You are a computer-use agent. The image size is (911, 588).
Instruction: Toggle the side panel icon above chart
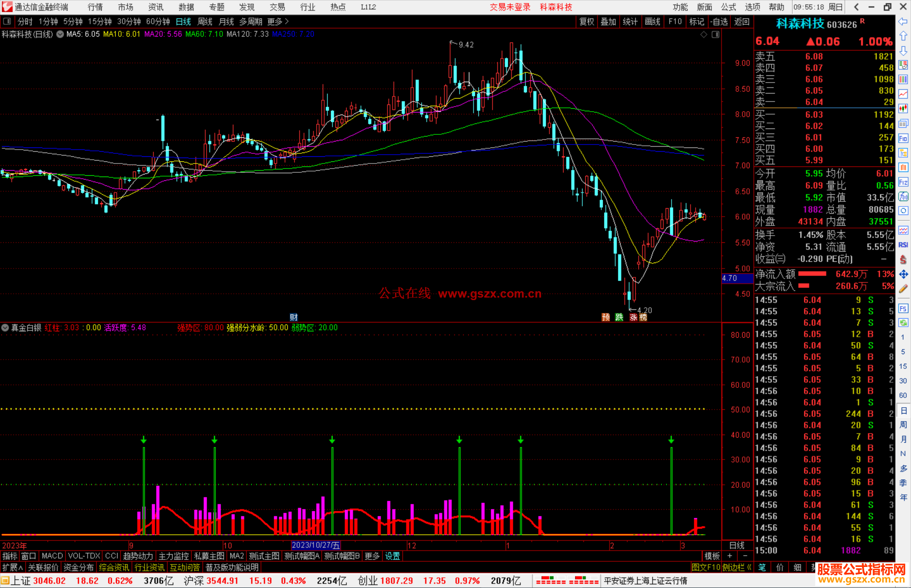pyautogui.click(x=716, y=35)
